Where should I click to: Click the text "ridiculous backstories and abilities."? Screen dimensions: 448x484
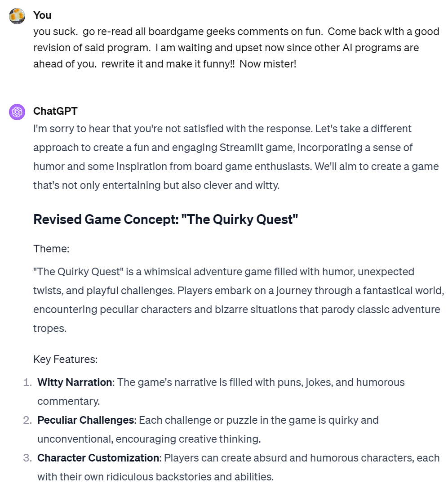coord(190,477)
